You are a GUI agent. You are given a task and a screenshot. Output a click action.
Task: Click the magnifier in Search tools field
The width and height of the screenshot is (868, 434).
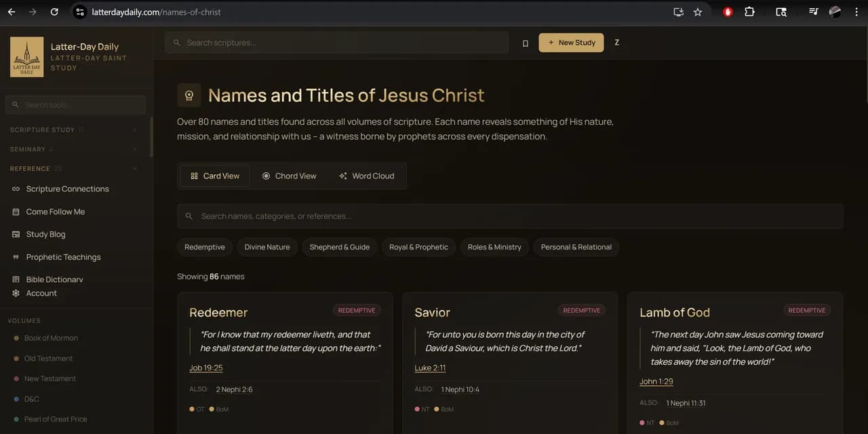click(16, 105)
